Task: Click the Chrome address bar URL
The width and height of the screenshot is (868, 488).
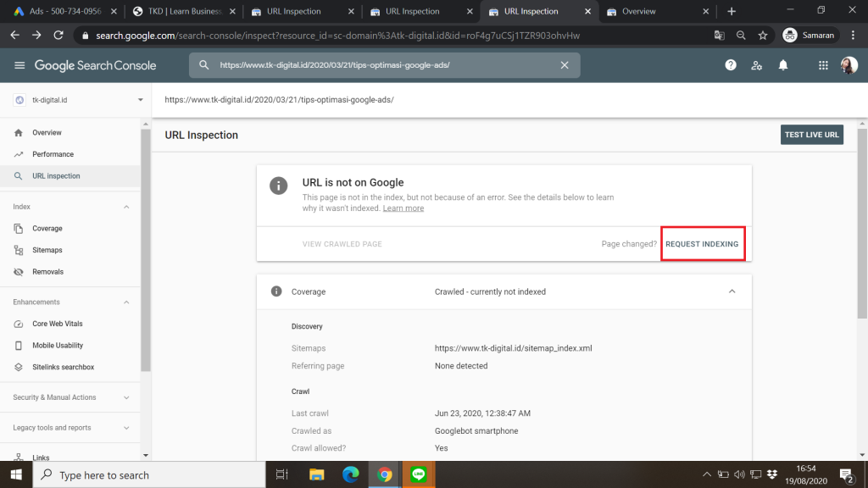Action: pyautogui.click(x=337, y=36)
